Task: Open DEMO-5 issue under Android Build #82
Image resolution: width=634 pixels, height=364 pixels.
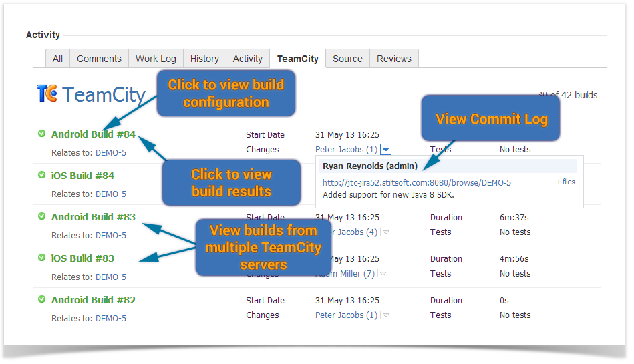Action: pyautogui.click(x=111, y=319)
